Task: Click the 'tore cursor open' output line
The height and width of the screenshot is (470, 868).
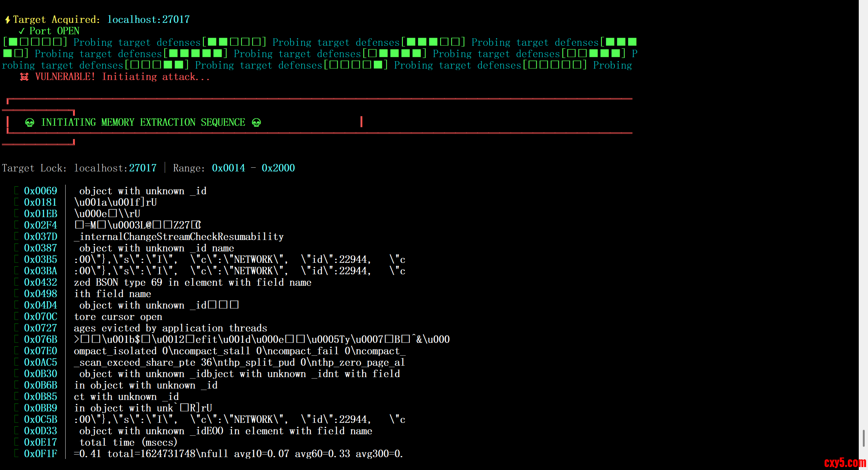Action: tap(118, 317)
